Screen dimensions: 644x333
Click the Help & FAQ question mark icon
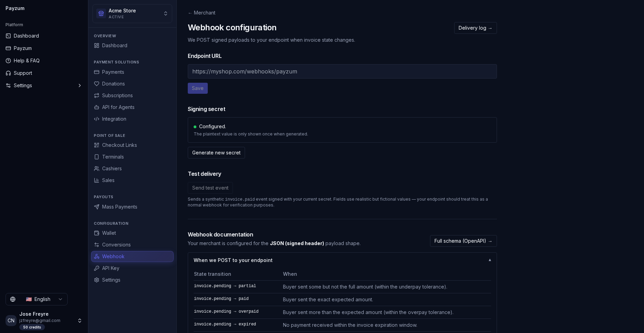8,61
